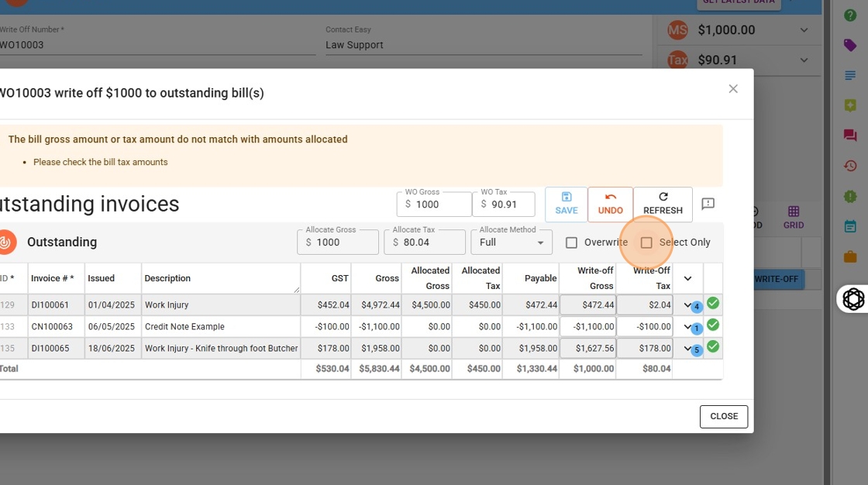868x485 pixels.
Task: Click the MS avatar icon
Action: 677,30
